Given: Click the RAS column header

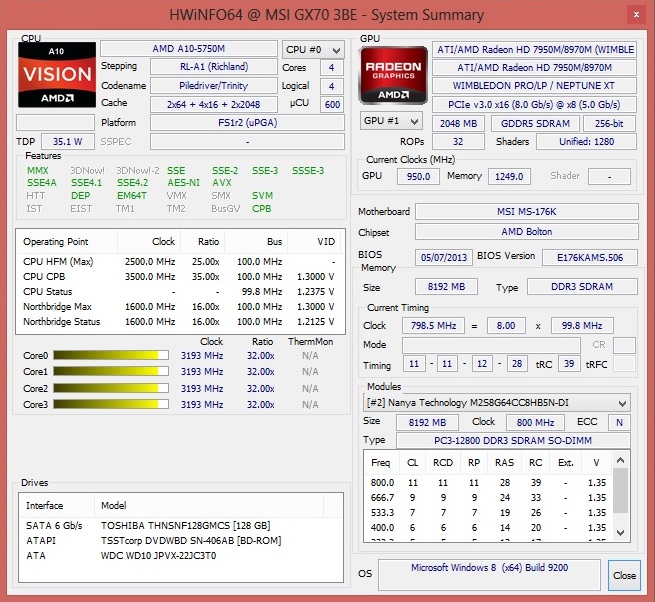Looking at the screenshot, I should tap(505, 463).
